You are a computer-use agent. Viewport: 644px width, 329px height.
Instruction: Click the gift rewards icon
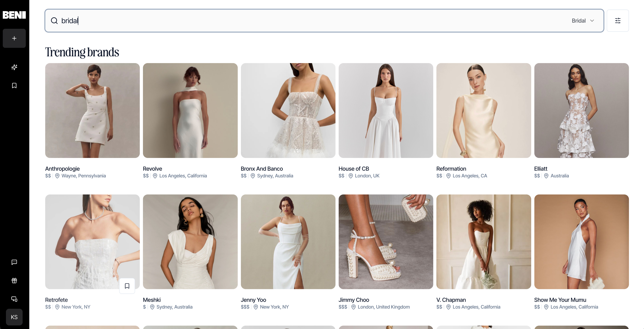tap(14, 280)
